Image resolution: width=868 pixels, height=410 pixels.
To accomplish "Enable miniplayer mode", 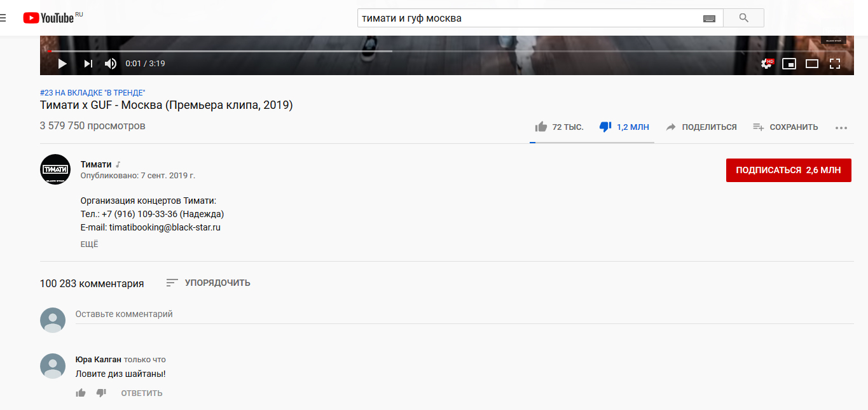I will pos(789,64).
